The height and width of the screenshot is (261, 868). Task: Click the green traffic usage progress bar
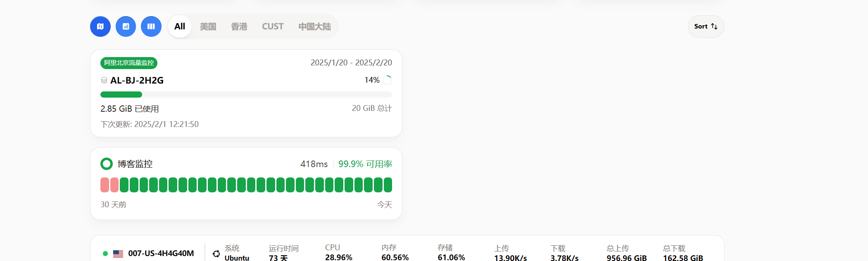pos(121,94)
